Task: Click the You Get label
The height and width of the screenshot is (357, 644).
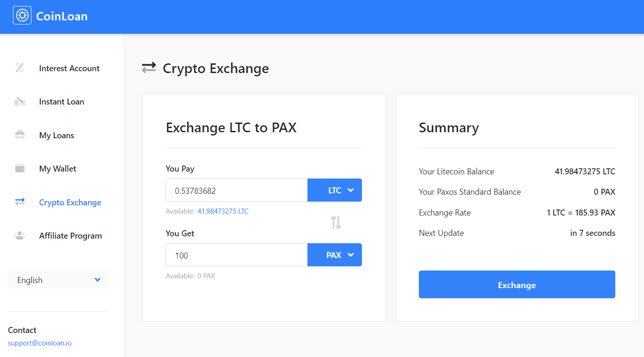Action: click(x=180, y=234)
